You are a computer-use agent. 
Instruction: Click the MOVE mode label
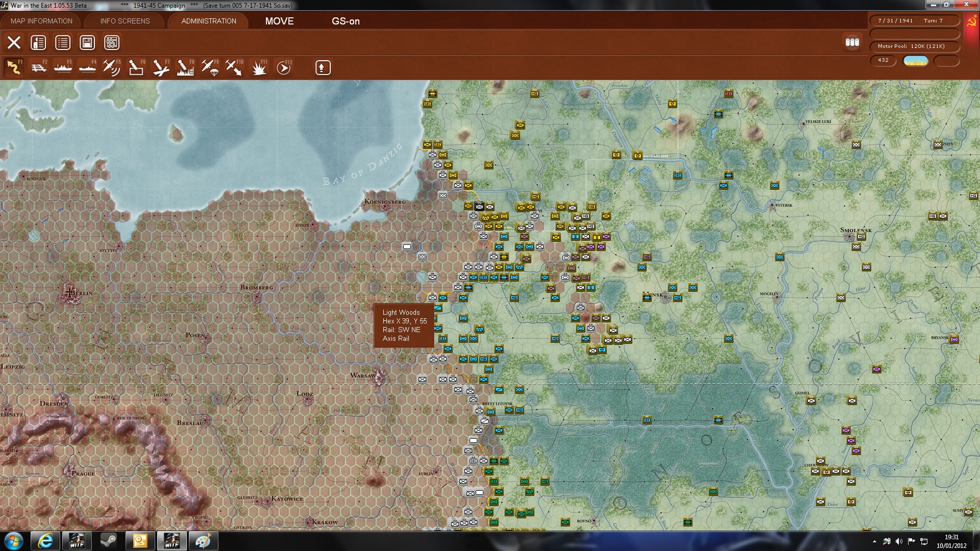click(279, 21)
